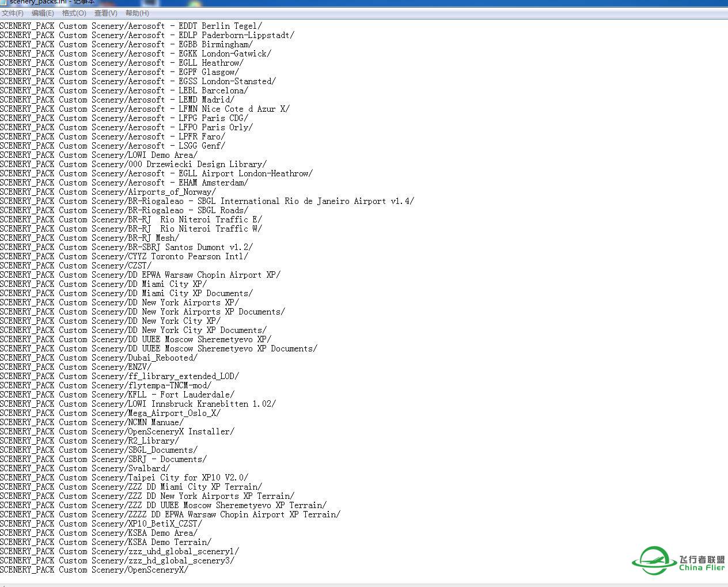Click the line ending EGLL Heathrow/
Viewport: 728px width, 587px height.
[x=122, y=63]
